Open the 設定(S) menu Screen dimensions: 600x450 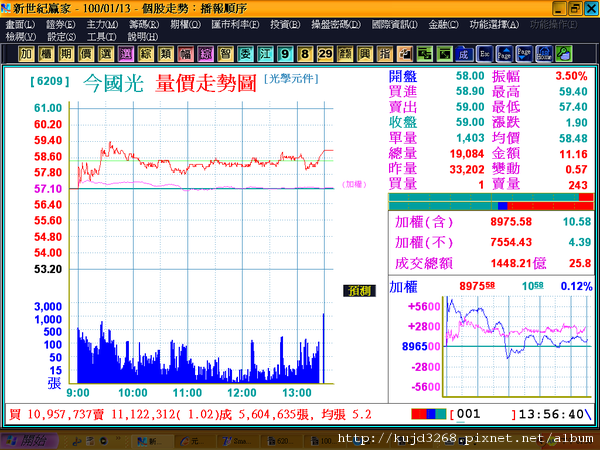61,37
